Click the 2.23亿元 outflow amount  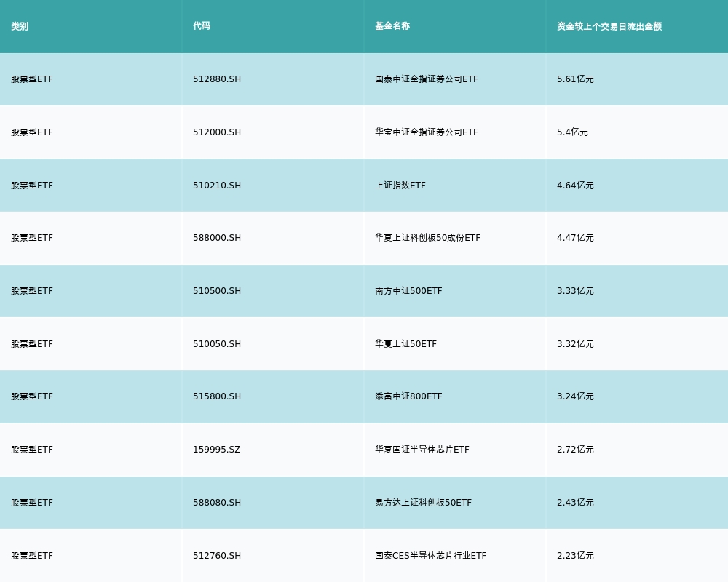click(575, 556)
